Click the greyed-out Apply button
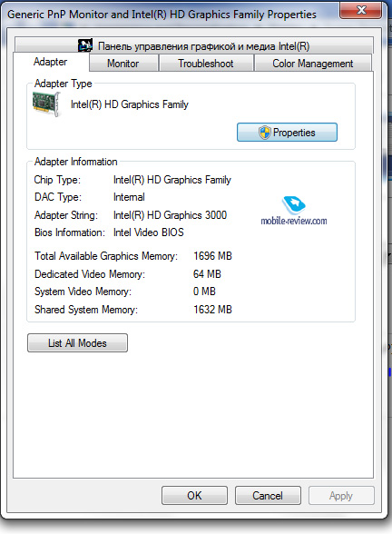 click(x=341, y=496)
